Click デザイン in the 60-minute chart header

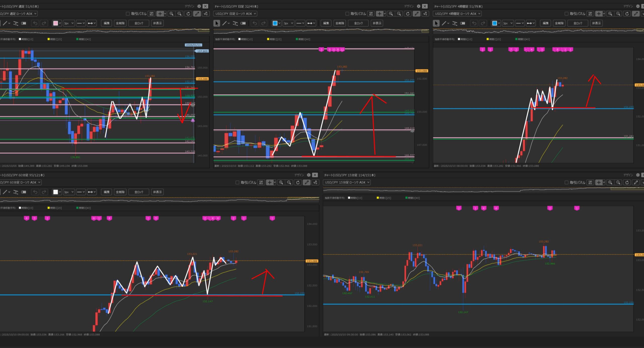pyautogui.click(x=299, y=175)
